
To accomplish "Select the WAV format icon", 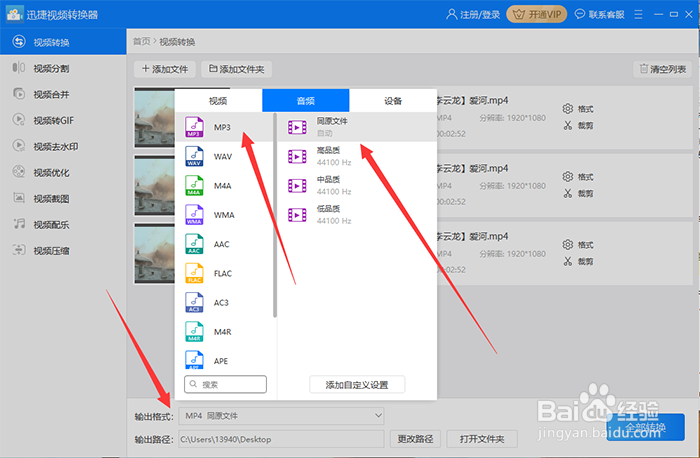I will pos(194,156).
